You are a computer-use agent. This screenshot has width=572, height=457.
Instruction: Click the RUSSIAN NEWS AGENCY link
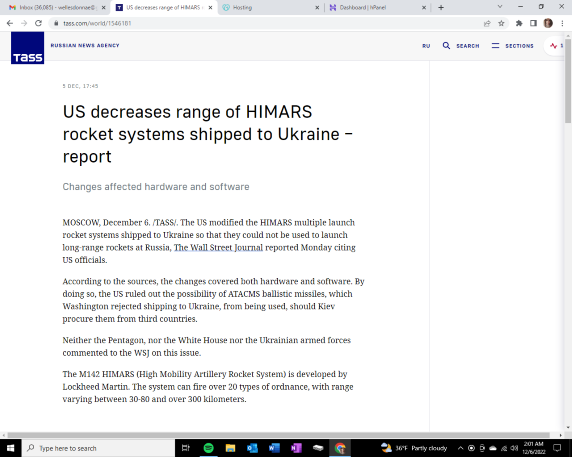pyautogui.click(x=85, y=46)
